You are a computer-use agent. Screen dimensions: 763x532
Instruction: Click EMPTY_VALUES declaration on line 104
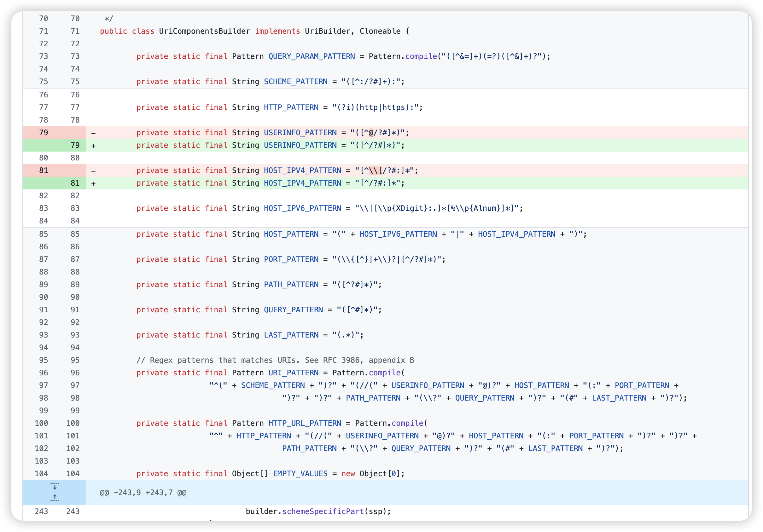tap(300, 474)
